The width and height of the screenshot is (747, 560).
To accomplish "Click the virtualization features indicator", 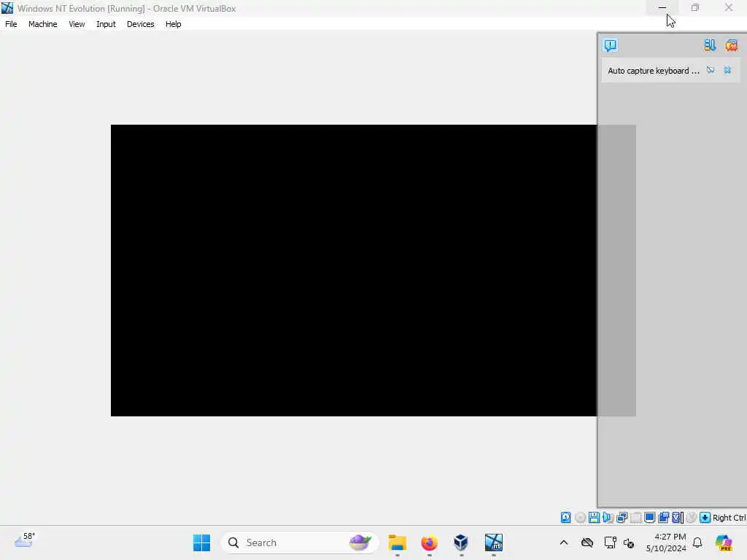I will coord(677,517).
